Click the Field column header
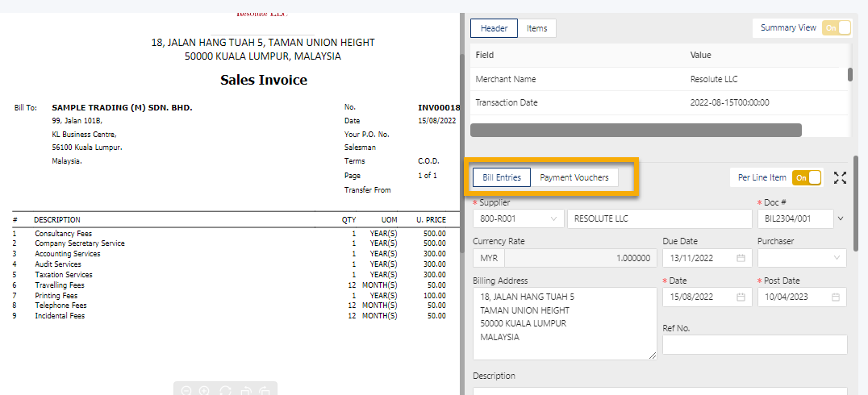 click(x=484, y=56)
